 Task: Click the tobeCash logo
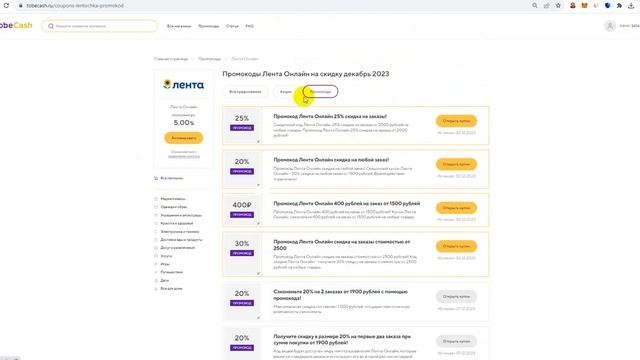tap(16, 25)
